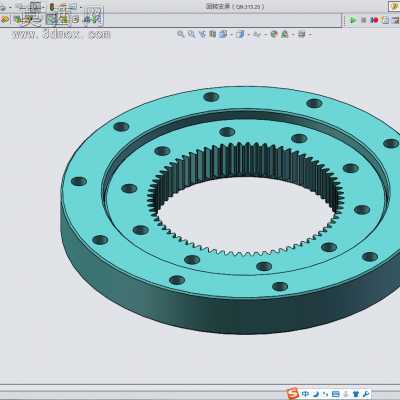Open the Sogou skin shirt icon
The height and width of the screenshot is (400, 400).
pos(356,394)
